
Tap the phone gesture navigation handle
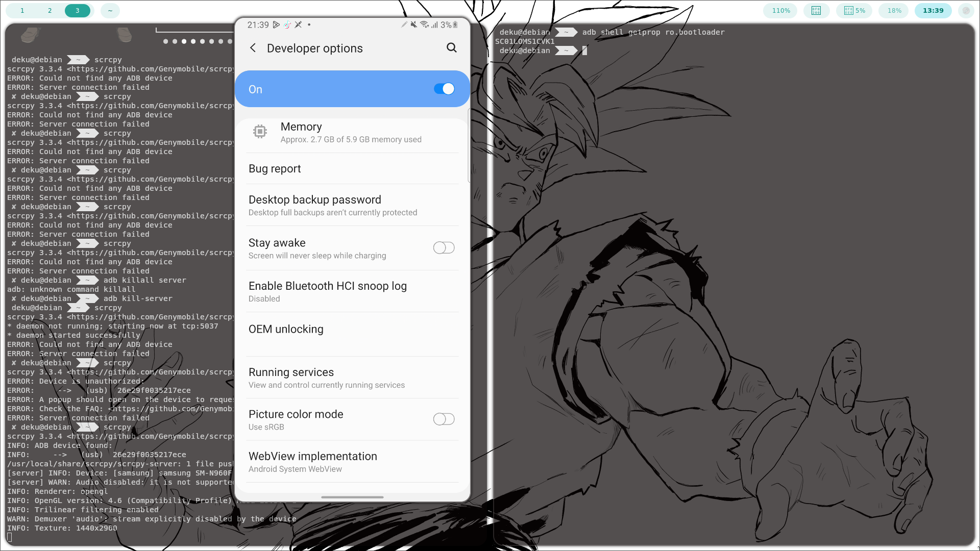[352, 497]
